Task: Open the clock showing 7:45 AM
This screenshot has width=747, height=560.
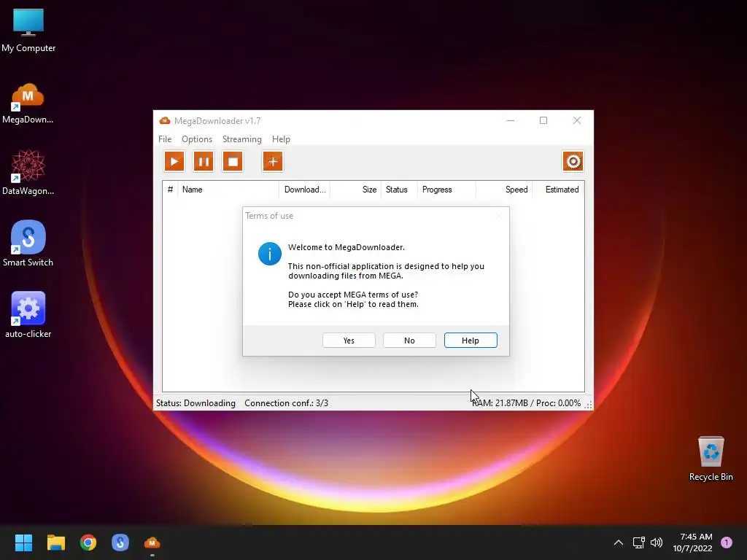Action: coord(692,542)
